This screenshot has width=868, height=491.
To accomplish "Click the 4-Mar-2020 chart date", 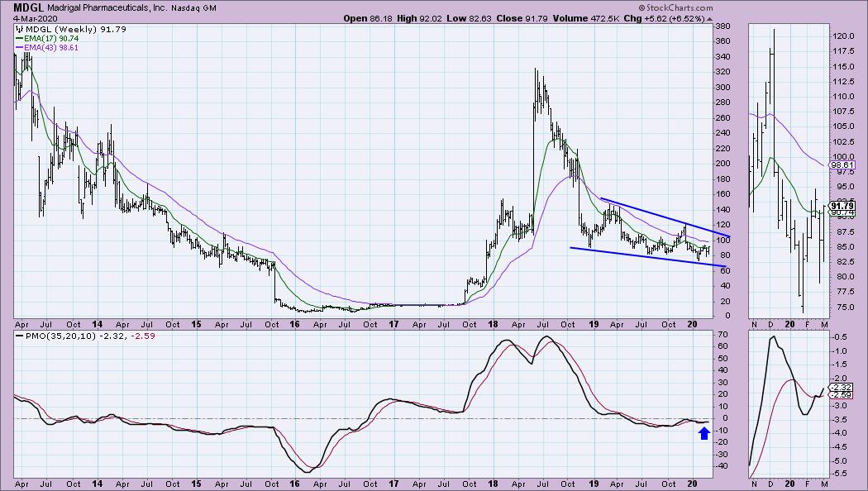I will [x=36, y=19].
